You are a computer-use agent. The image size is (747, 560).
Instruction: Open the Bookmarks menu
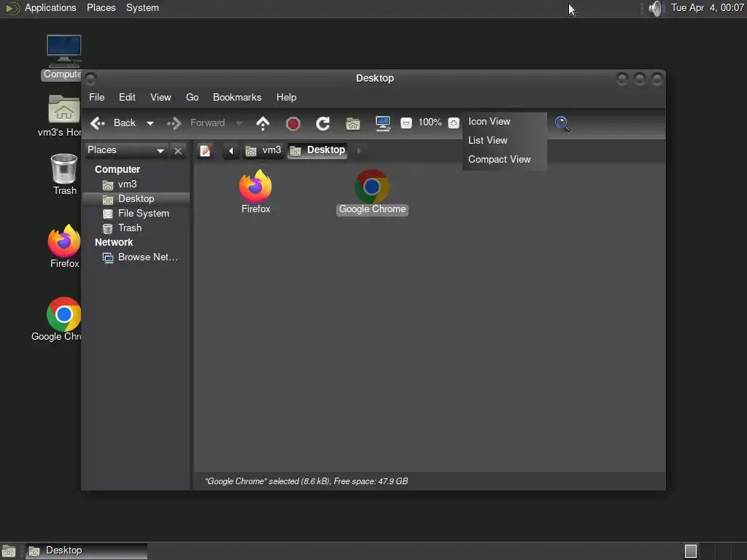coord(237,97)
